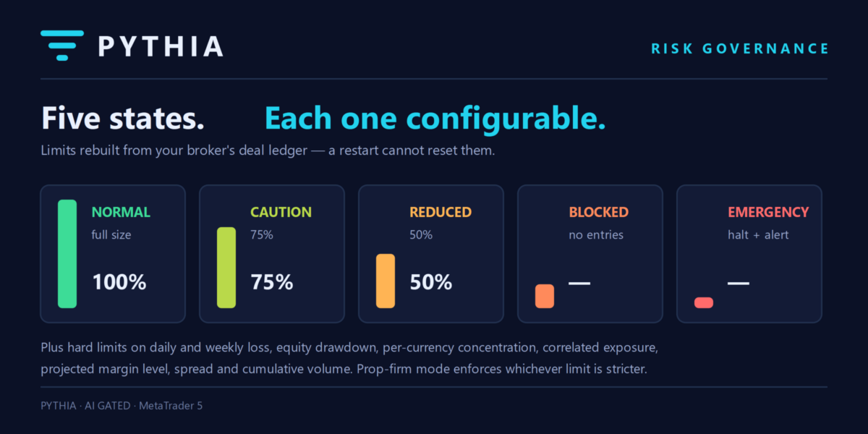Click the red EMERGENCY indicator bar

point(704,302)
